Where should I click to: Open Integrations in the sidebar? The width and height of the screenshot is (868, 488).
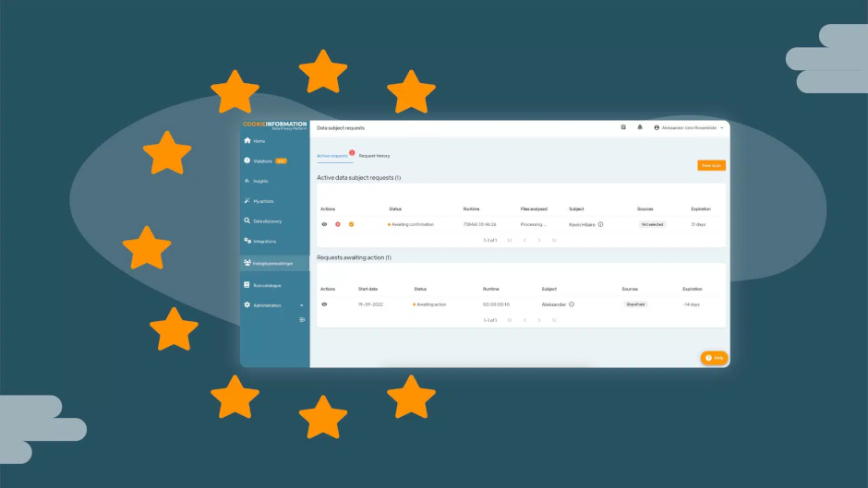(x=260, y=242)
